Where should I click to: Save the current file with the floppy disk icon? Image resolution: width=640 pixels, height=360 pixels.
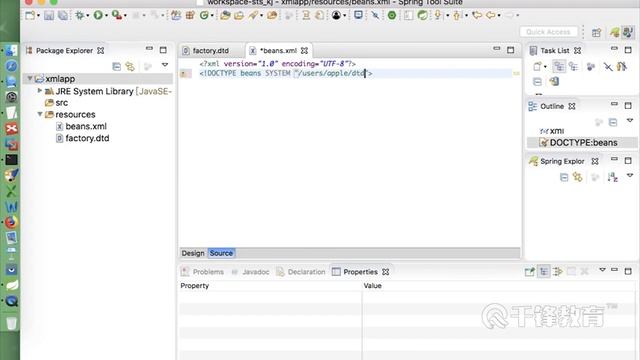[49, 16]
